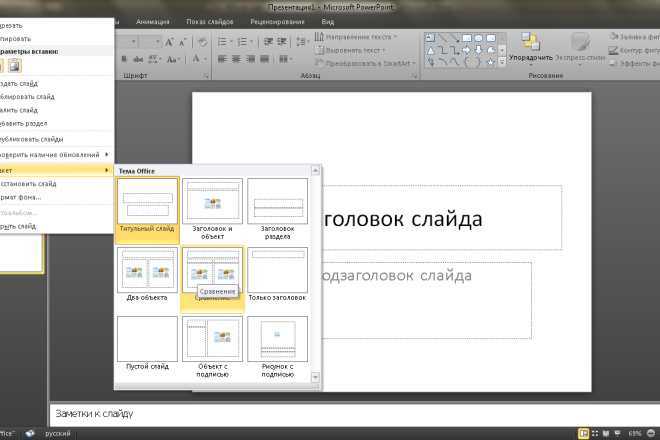Viewport: 660px width, 440px height.
Task: Expand the 'Выровнять текст' dropdown
Action: click(x=356, y=48)
